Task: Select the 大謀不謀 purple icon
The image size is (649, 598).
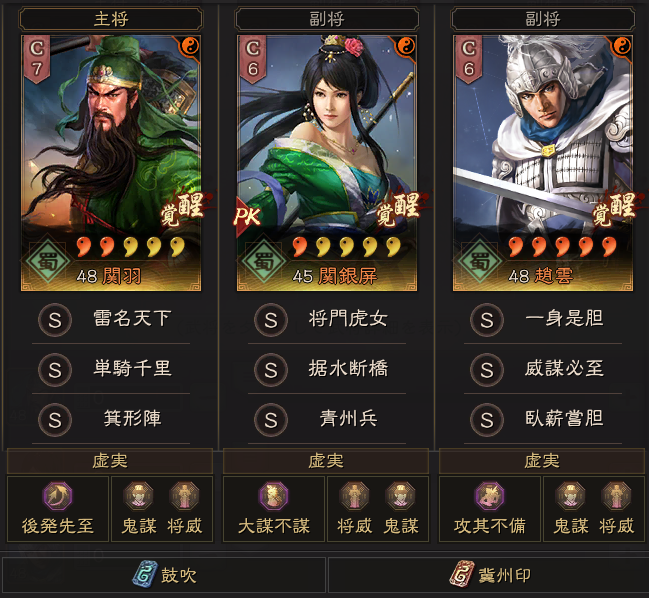Action: click(x=273, y=495)
